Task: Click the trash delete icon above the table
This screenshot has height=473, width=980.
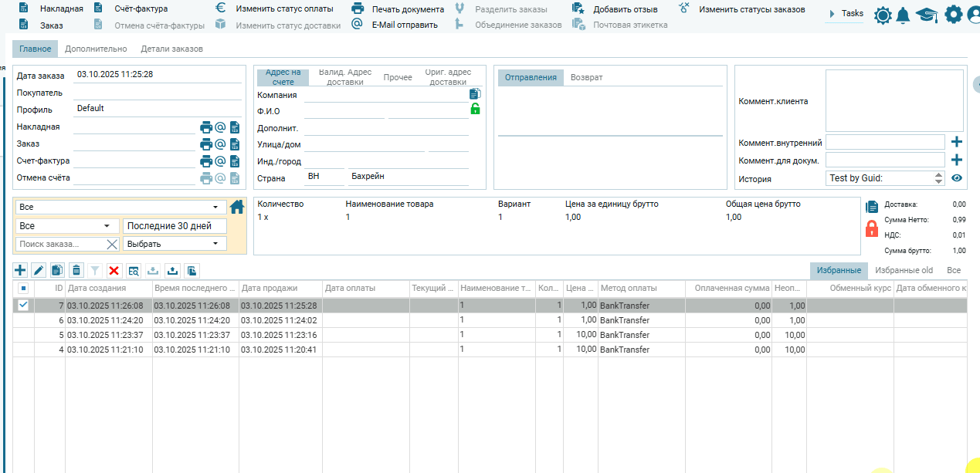Action: (x=76, y=270)
